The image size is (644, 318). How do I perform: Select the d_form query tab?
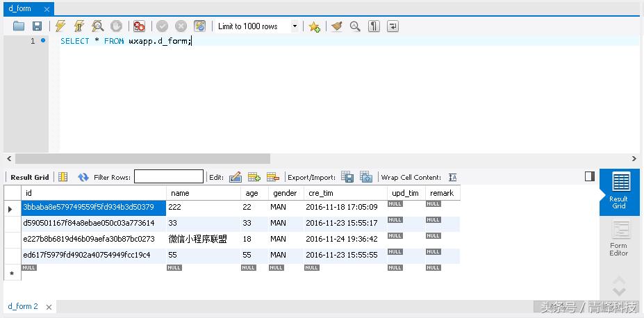[19, 8]
